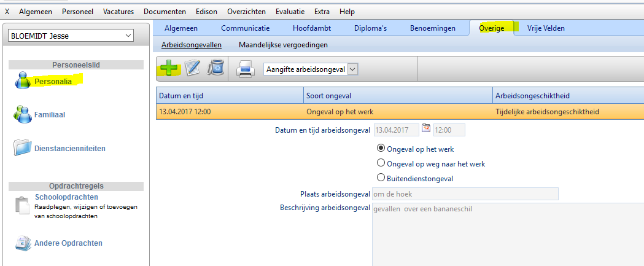This screenshot has width=644, height=266.
Task: Select the 13.04.2017 accident table row
Action: pyautogui.click(x=399, y=112)
